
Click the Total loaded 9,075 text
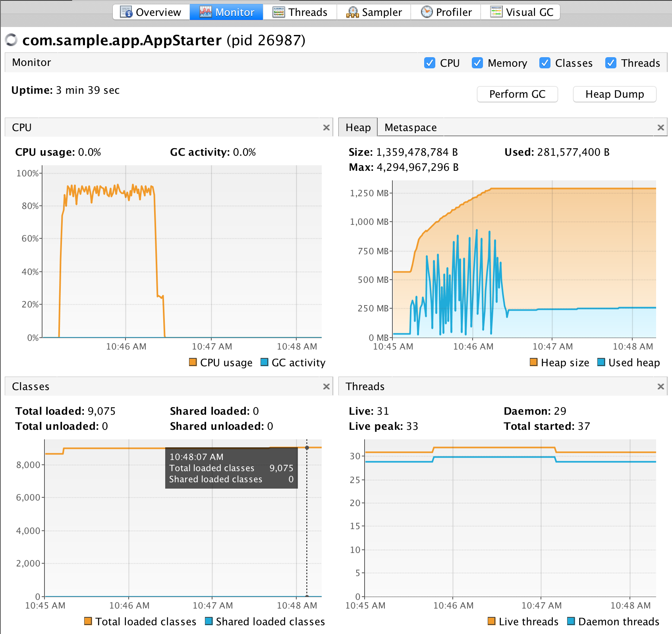[66, 411]
